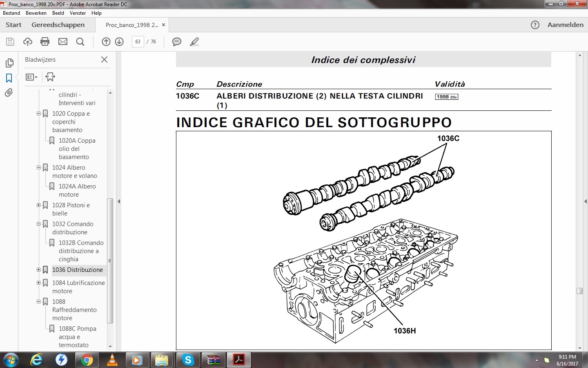Click the cloud upload icon
The height and width of the screenshot is (368, 588).
pos(28,42)
